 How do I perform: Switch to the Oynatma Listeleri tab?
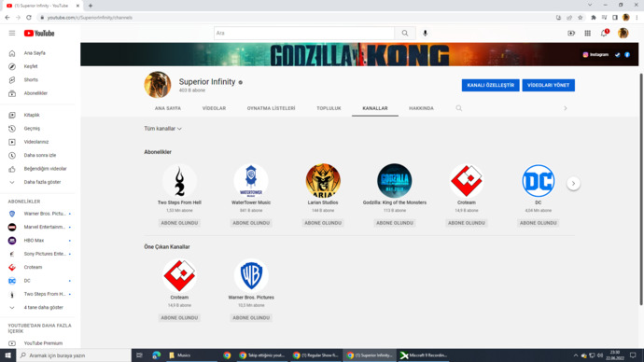click(271, 108)
